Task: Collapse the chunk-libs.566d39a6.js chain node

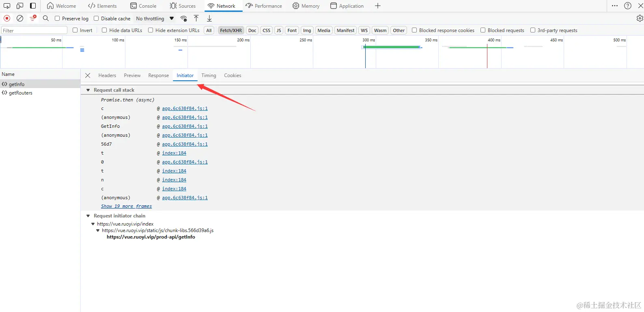Action: 98,230
